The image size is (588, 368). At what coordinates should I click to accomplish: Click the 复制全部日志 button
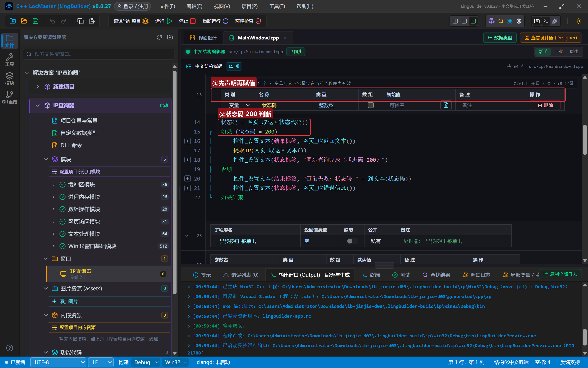pyautogui.click(x=560, y=274)
